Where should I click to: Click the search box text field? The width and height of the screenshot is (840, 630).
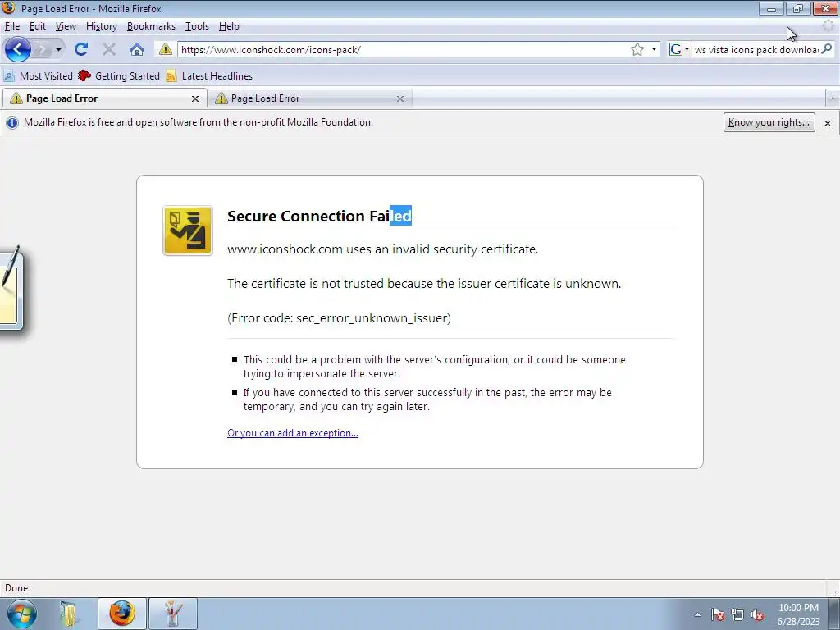756,50
